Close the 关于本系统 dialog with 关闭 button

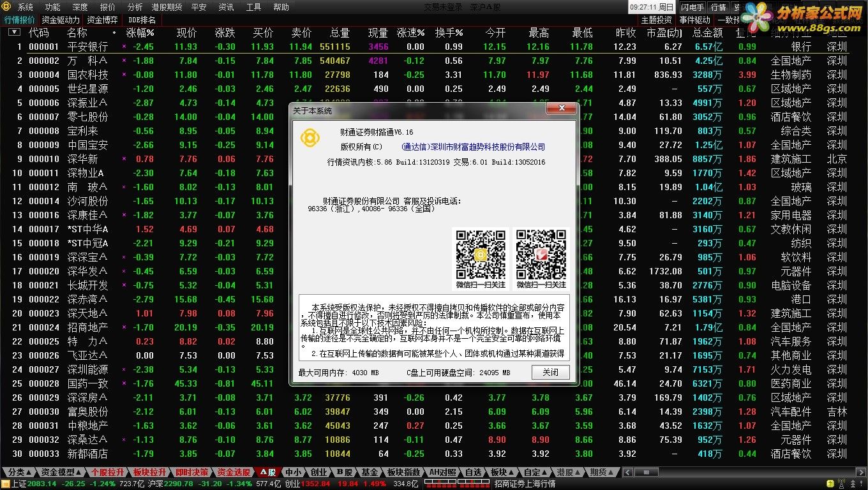coord(550,373)
